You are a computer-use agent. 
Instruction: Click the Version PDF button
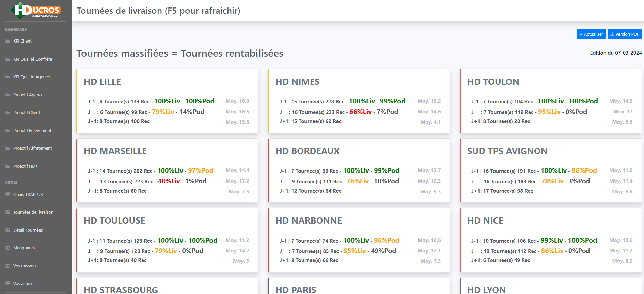(625, 34)
